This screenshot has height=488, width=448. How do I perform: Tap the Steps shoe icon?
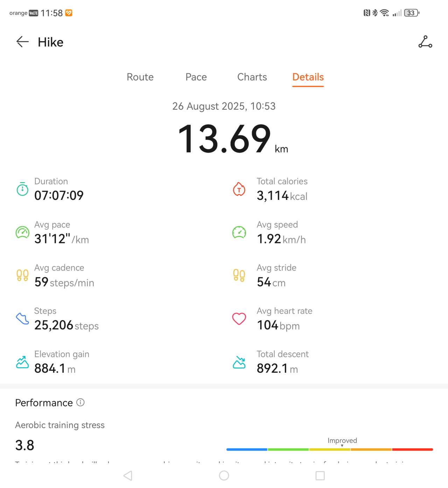(23, 319)
